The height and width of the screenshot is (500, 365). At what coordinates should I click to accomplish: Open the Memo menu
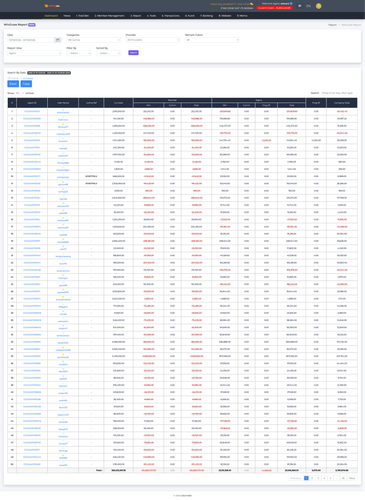[242, 16]
